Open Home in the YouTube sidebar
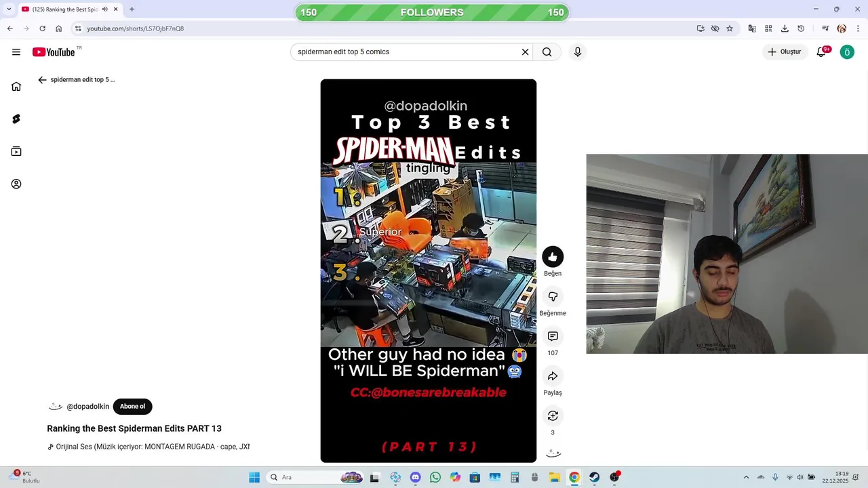This screenshot has height=488, width=868. (x=16, y=86)
